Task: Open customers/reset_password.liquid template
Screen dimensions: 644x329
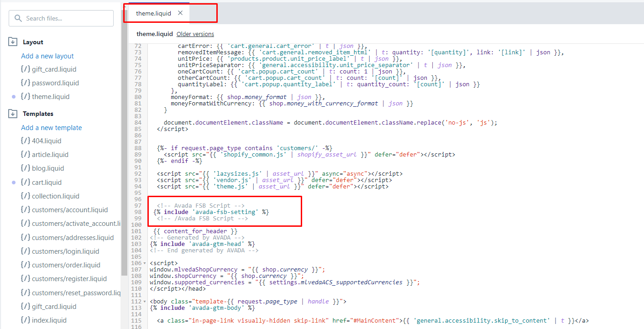Action: (x=76, y=293)
